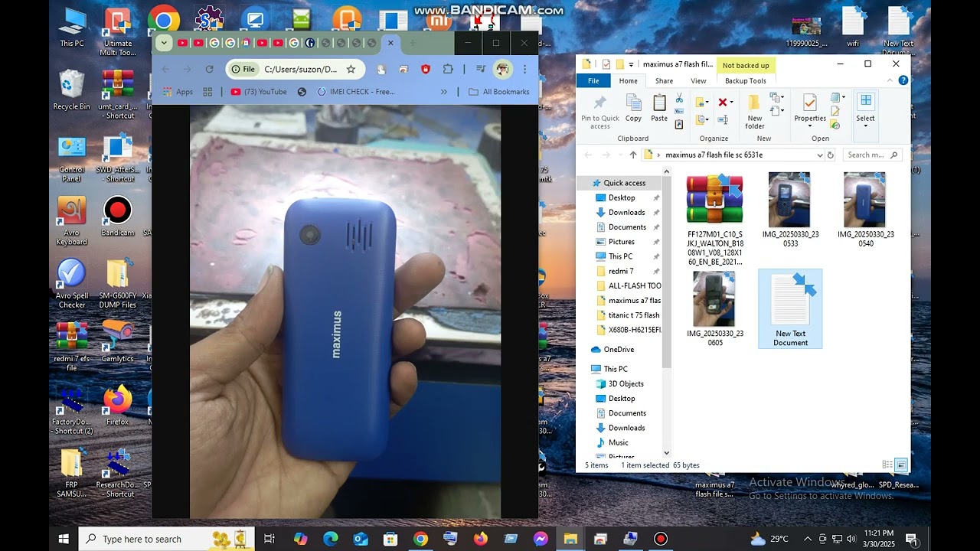This screenshot has height=551, width=980.
Task: Open Chrome media control icon
Action: click(480, 69)
